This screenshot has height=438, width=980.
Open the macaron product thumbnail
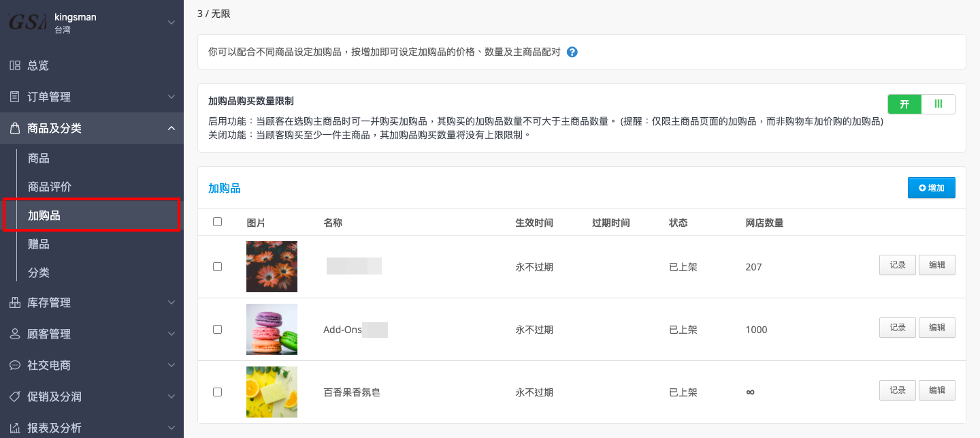(x=272, y=329)
